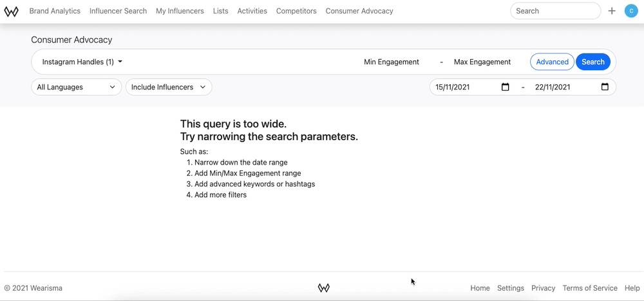Click the top Search input box
The image size is (644, 301).
point(555,11)
